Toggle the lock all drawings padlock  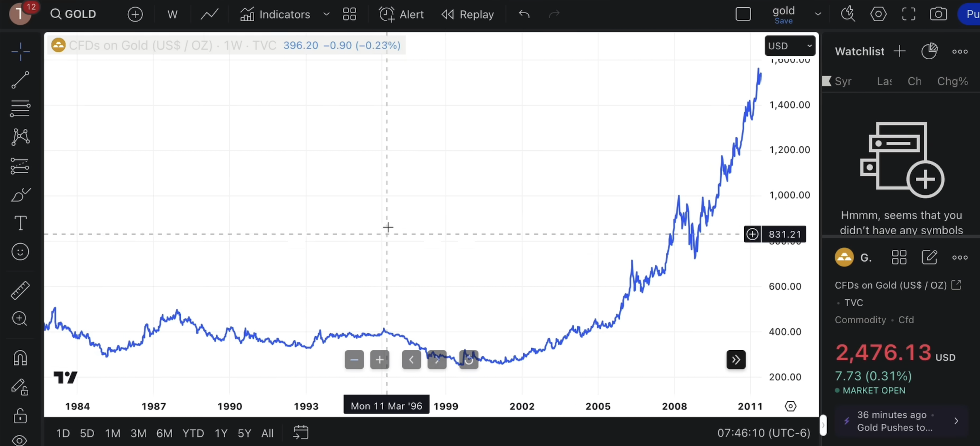[20, 416]
